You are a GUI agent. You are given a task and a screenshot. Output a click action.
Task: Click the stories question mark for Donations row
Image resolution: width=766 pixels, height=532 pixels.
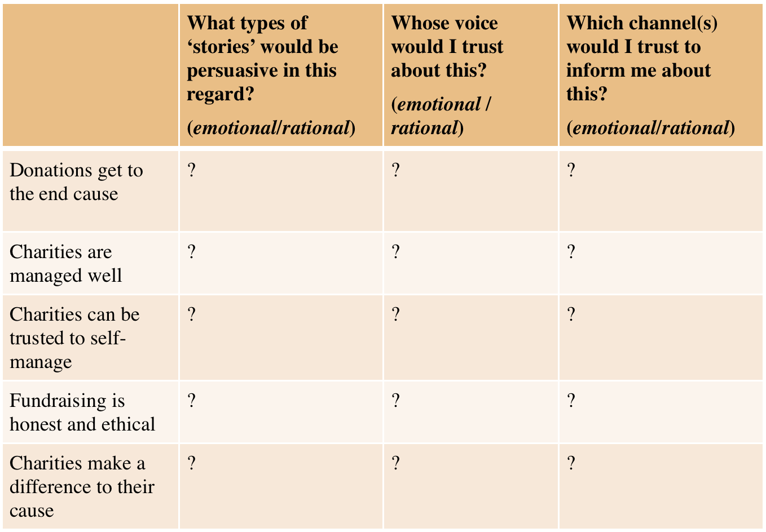(192, 170)
